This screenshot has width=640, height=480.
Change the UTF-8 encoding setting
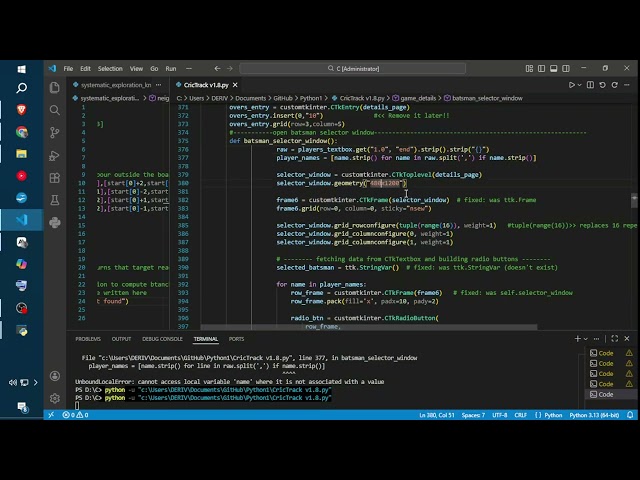tap(500, 415)
